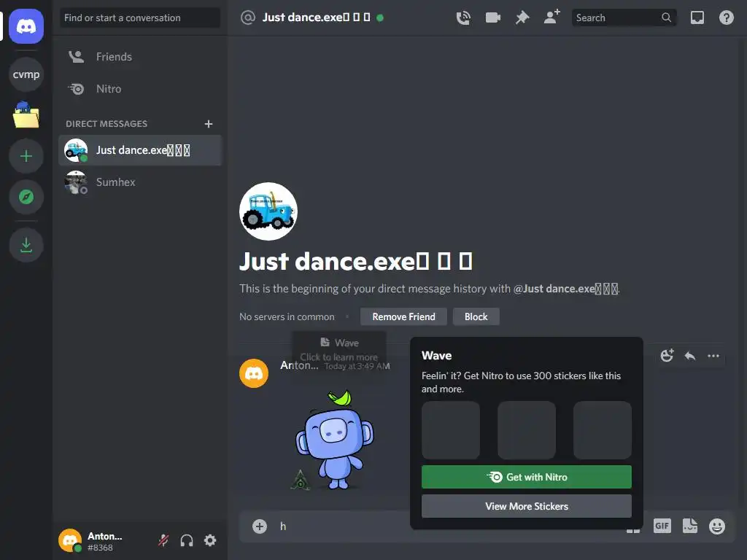Viewport: 747px width, 560px height.
Task: Open the Discord home button
Action: pyautogui.click(x=26, y=26)
